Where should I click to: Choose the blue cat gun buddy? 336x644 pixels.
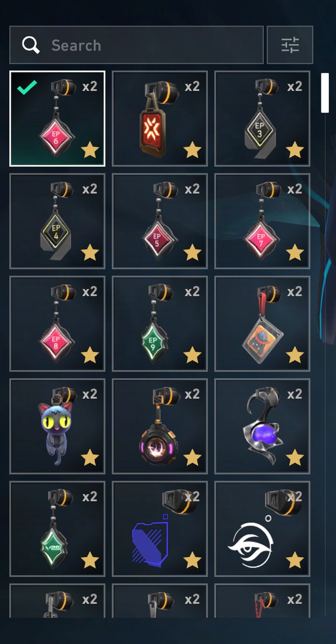(58, 426)
